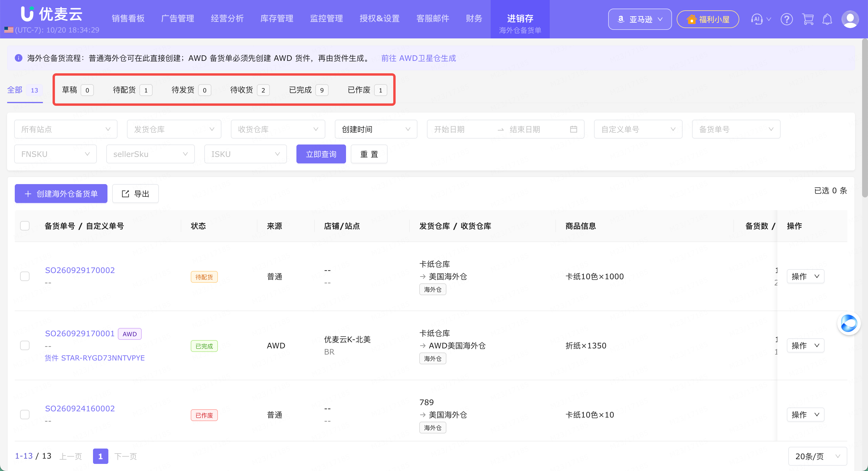Screen dimensions: 868x471
Task: Switch to the 全部 tab
Action: [25, 90]
